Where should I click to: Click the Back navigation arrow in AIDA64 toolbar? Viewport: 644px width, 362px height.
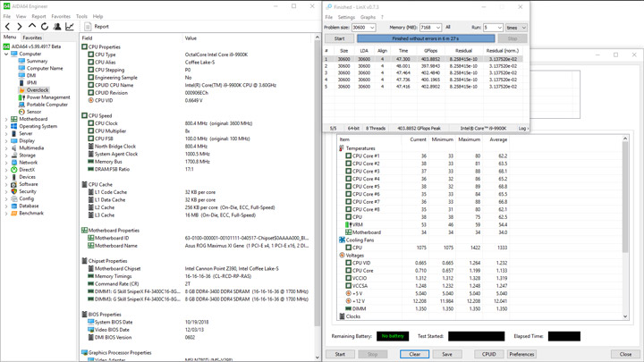tap(7, 27)
